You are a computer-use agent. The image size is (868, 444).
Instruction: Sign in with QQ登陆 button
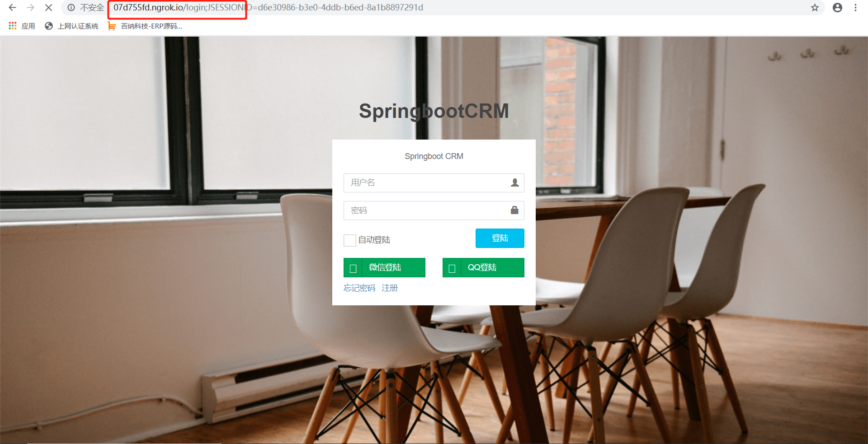pos(483,267)
